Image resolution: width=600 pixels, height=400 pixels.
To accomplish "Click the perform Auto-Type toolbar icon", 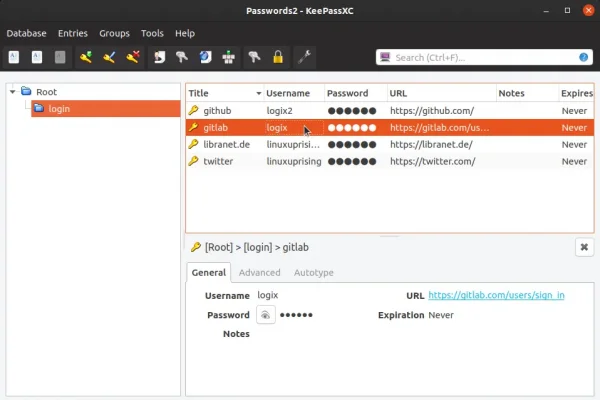I will pyautogui.click(x=229, y=57).
